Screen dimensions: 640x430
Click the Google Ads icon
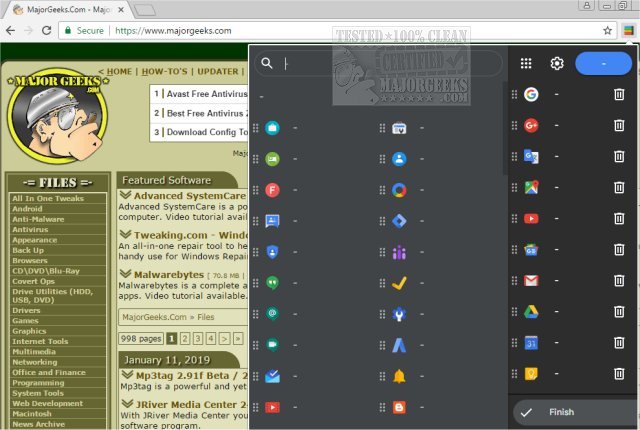click(399, 345)
